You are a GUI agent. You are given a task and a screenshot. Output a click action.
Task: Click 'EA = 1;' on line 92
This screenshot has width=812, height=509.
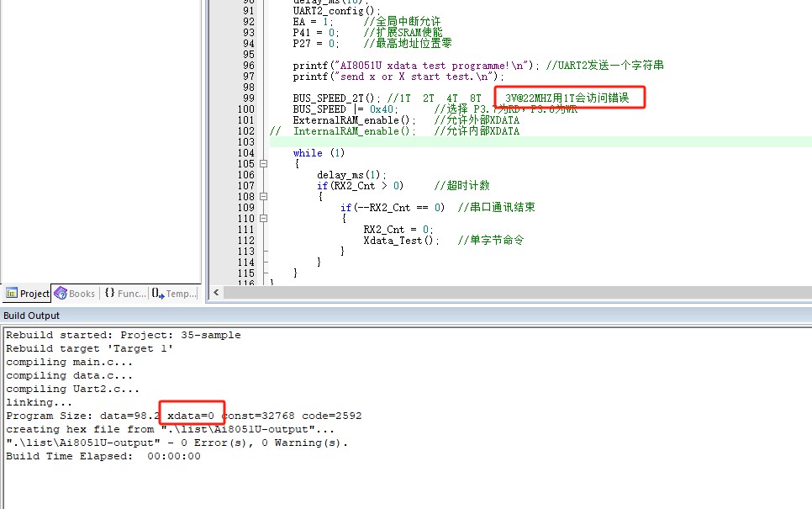pos(313,21)
